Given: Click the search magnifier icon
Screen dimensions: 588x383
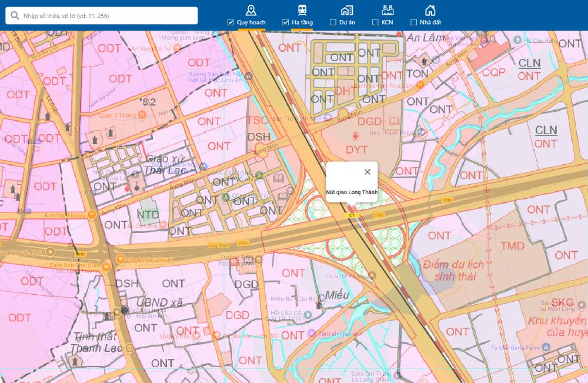Looking at the screenshot, I should coord(15,16).
